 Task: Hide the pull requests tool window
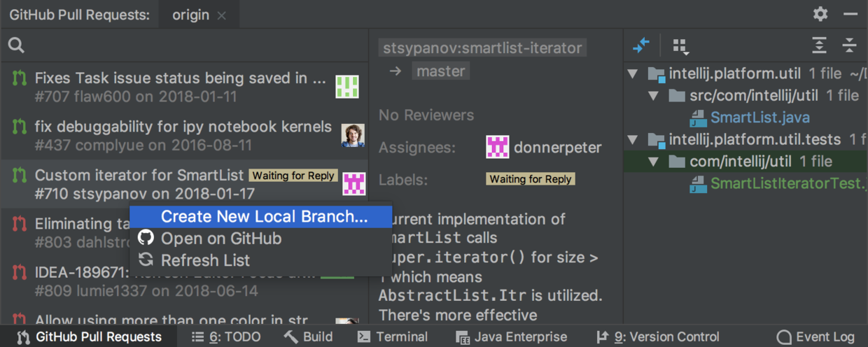tap(850, 14)
